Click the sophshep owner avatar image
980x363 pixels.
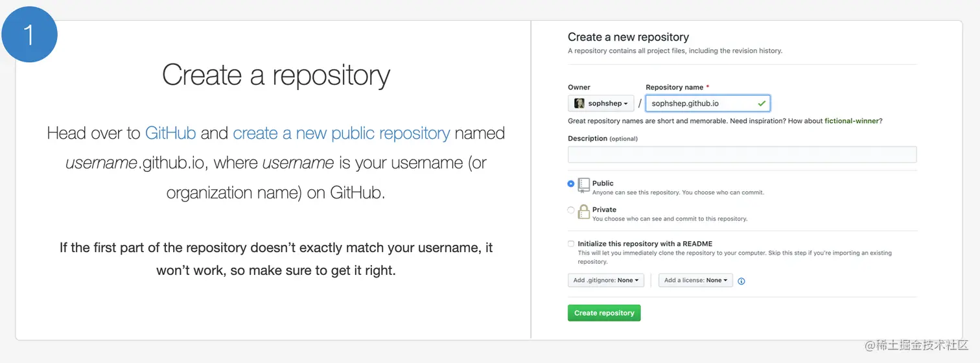pos(579,103)
